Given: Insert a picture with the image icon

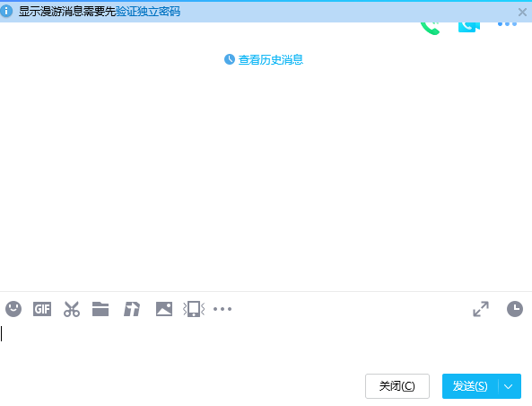Looking at the screenshot, I should (x=164, y=309).
